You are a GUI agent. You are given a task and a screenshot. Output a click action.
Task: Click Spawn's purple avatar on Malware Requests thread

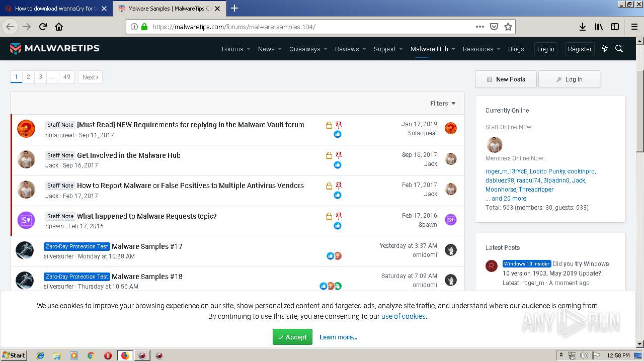pyautogui.click(x=26, y=220)
